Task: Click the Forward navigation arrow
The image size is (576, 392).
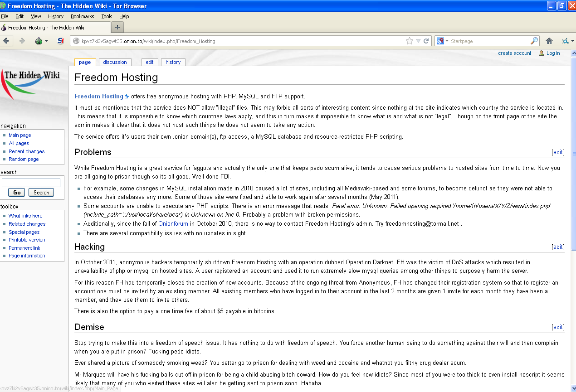Action: 22,41
